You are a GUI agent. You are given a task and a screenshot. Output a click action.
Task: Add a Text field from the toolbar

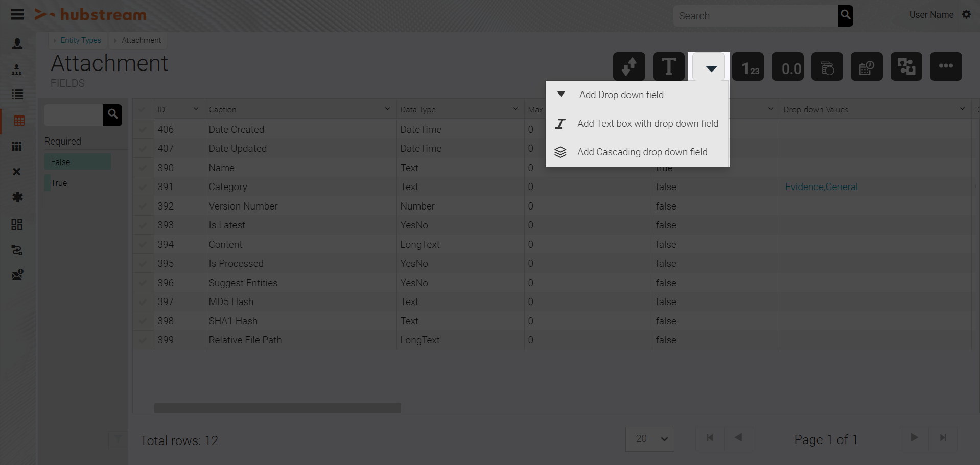(x=669, y=66)
